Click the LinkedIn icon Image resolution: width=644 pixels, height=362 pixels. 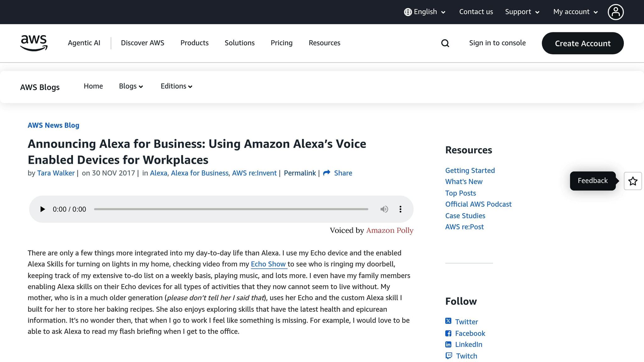[x=448, y=344]
